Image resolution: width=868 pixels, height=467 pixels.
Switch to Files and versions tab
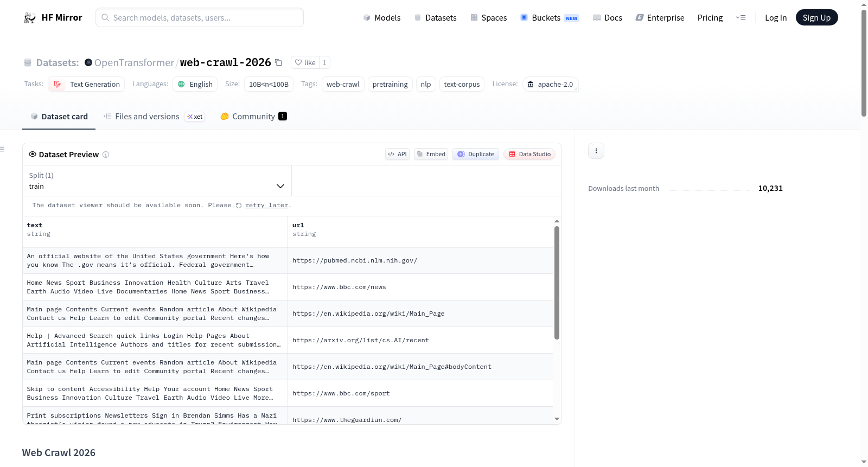154,117
